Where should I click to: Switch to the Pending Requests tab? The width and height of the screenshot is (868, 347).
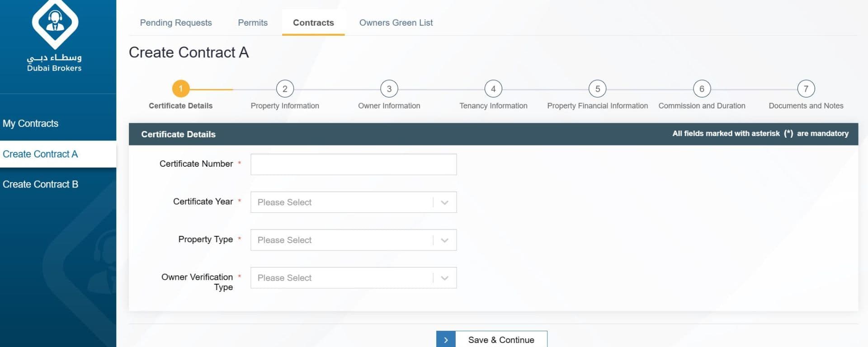coord(176,23)
